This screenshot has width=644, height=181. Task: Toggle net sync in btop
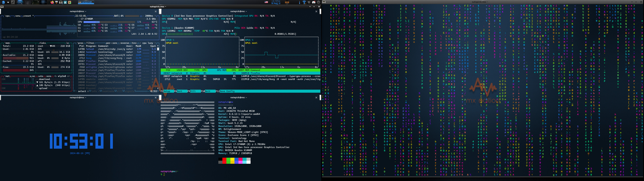pos(32,76)
